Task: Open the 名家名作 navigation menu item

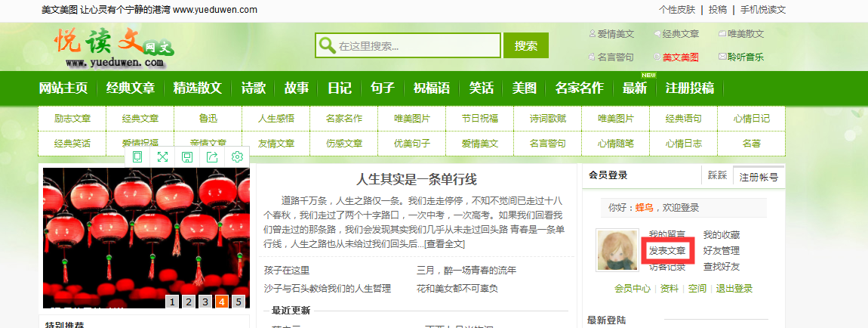Action: coord(579,88)
